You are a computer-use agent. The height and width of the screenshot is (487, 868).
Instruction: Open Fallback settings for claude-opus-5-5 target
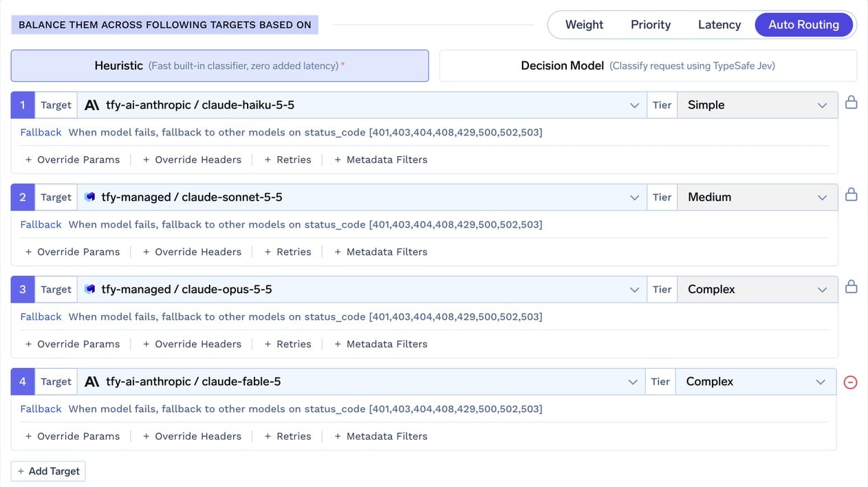click(41, 316)
